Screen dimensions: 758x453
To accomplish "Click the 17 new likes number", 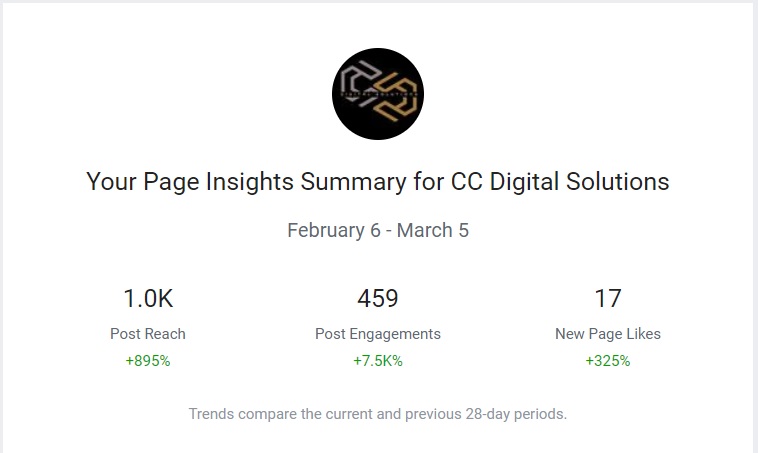I will (608, 298).
